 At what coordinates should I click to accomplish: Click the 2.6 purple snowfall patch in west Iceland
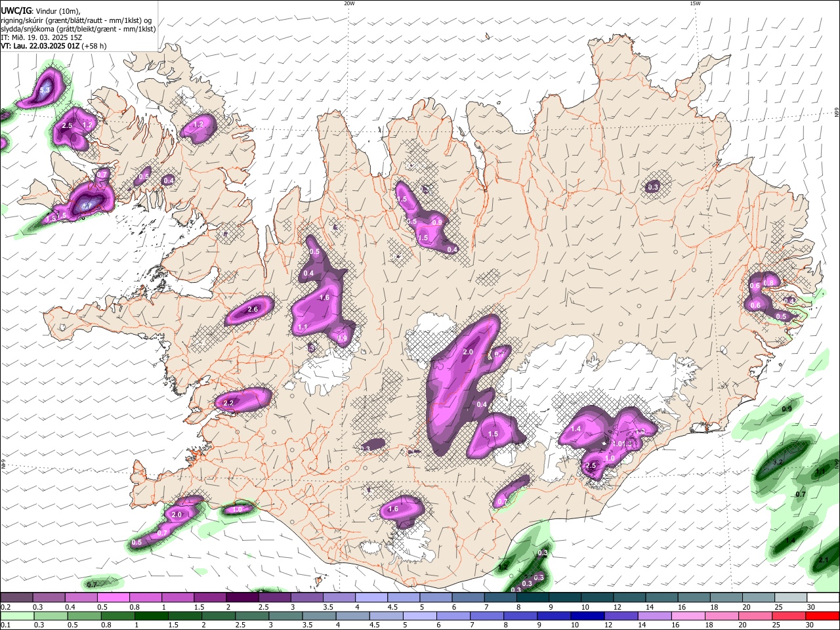(249, 310)
